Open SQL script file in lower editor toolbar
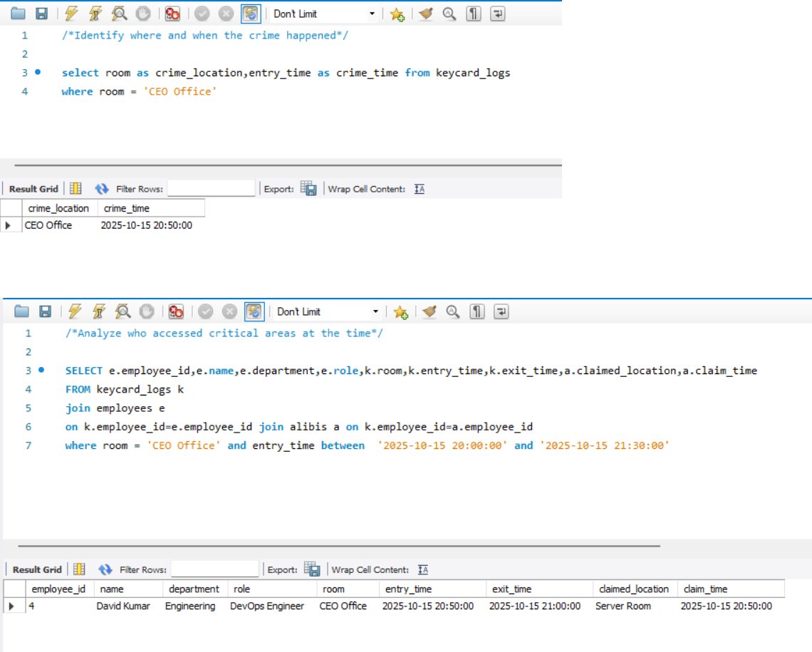The width and height of the screenshot is (812, 652). tap(22, 311)
